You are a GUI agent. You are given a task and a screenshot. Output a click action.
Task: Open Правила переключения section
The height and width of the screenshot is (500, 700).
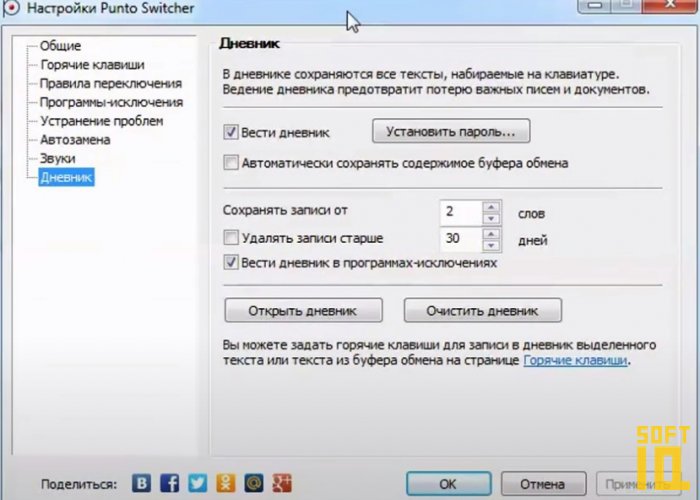click(111, 83)
